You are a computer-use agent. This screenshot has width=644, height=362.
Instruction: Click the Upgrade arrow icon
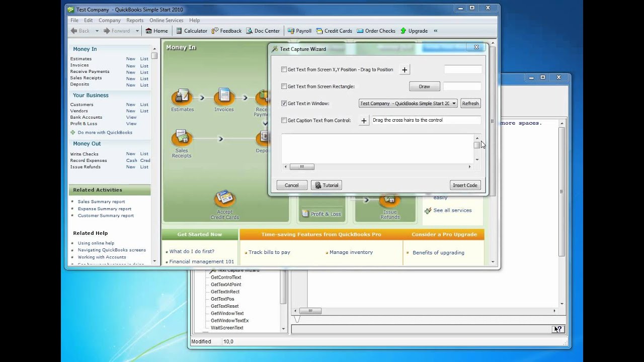tap(403, 31)
